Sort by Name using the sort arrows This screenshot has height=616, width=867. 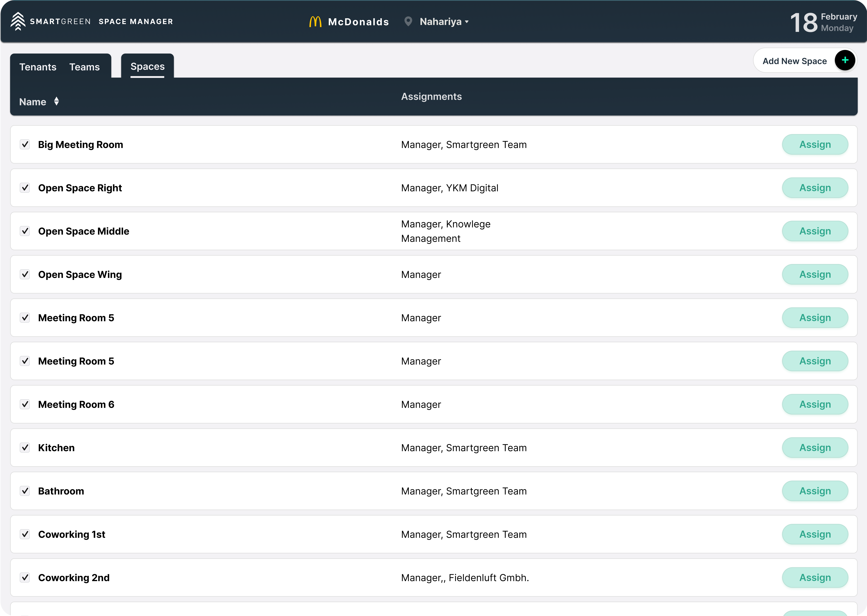(x=57, y=101)
